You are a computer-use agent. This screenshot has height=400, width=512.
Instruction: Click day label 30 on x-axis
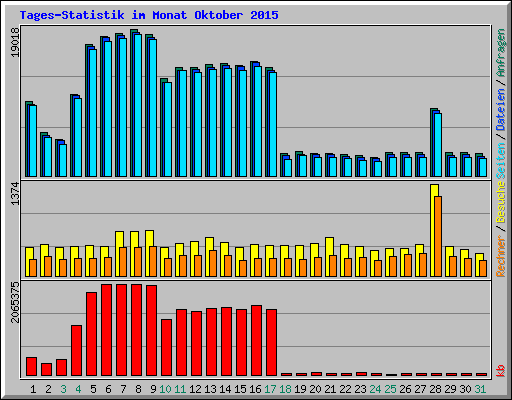[x=466, y=389]
